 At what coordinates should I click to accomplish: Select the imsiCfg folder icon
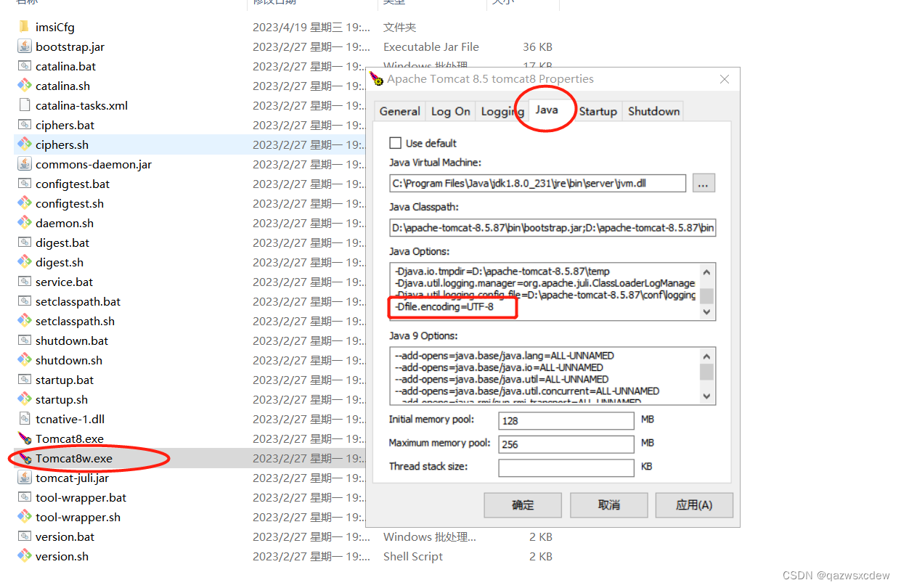pos(25,27)
